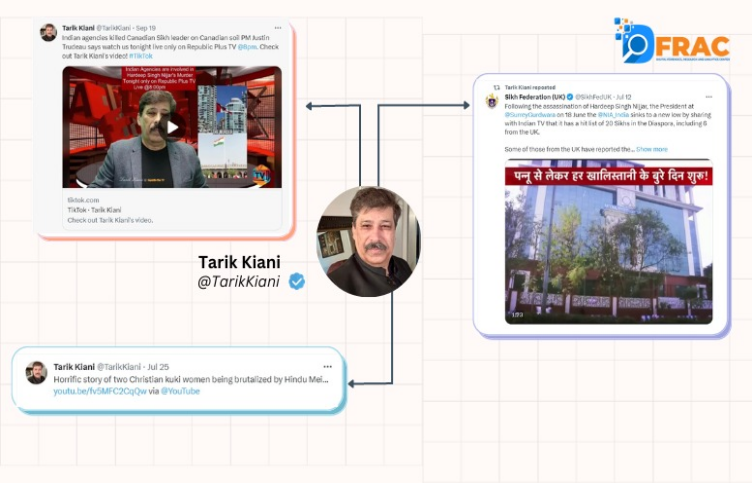This screenshot has width=752, height=483.
Task: Open Sikh Federation (UK) profile name
Action: [x=535, y=97]
